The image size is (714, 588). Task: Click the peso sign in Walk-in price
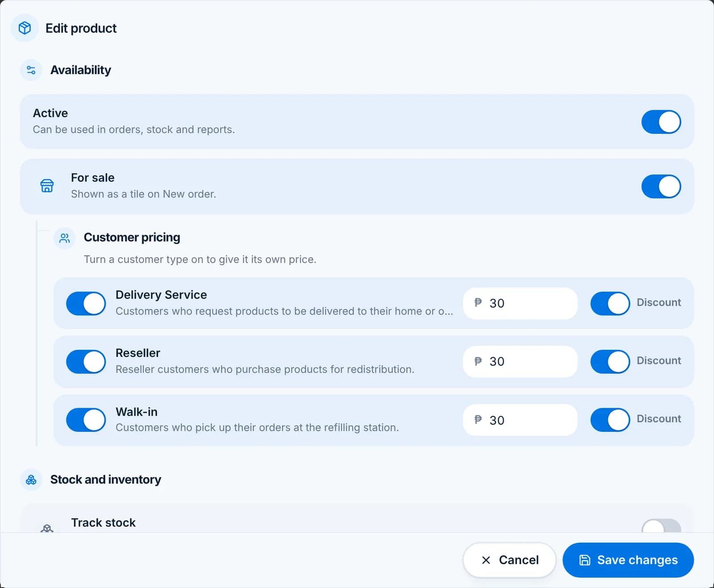[x=478, y=419]
